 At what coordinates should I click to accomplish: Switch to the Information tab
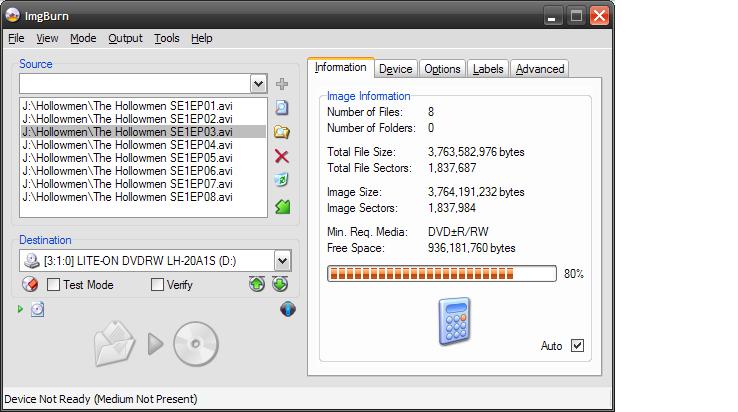click(x=341, y=67)
